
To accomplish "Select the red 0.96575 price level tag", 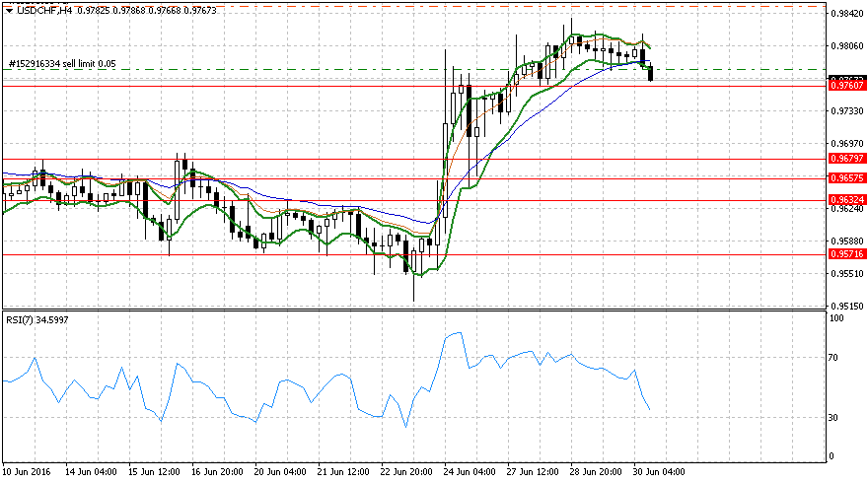I will click(847, 178).
